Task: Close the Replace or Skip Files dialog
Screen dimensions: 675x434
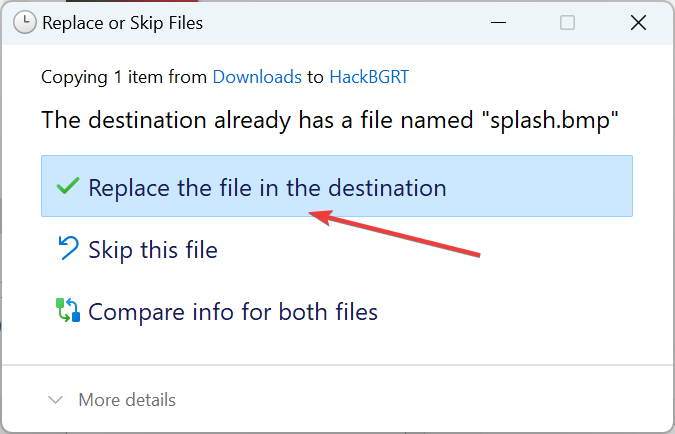Action: tap(636, 22)
